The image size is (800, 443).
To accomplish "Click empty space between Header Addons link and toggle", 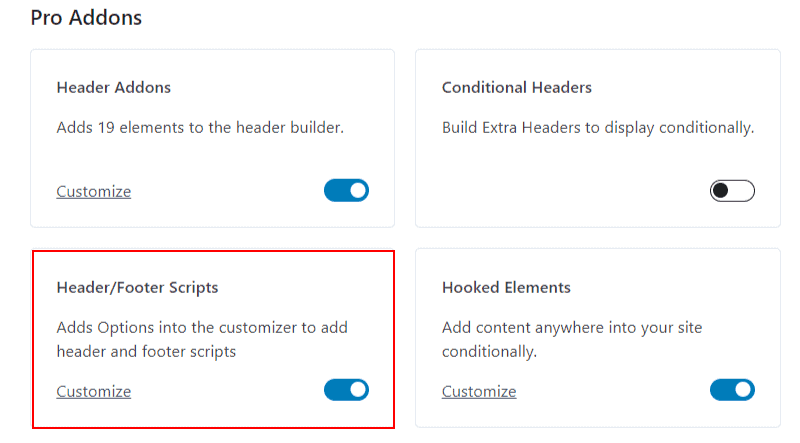I will pos(227,191).
